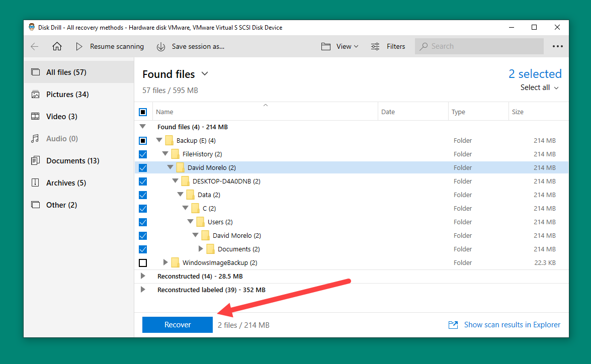
Task: Click the WindowsImageBackup folder icon
Action: point(175,262)
